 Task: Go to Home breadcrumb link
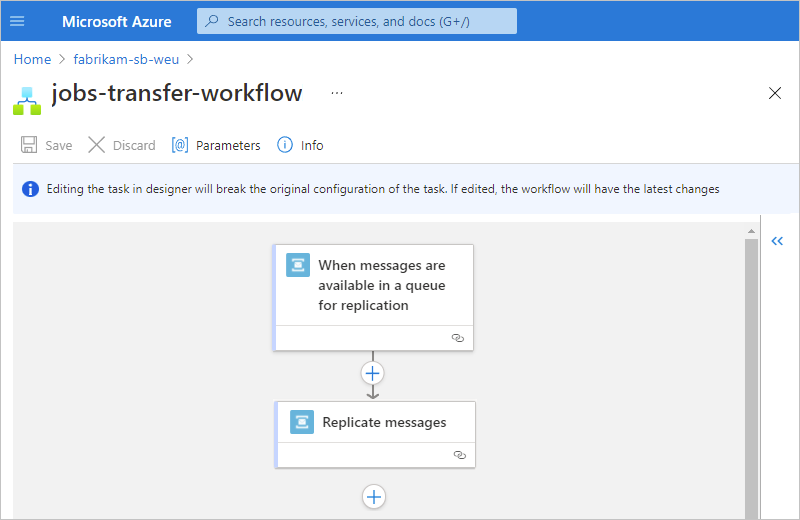(32, 59)
